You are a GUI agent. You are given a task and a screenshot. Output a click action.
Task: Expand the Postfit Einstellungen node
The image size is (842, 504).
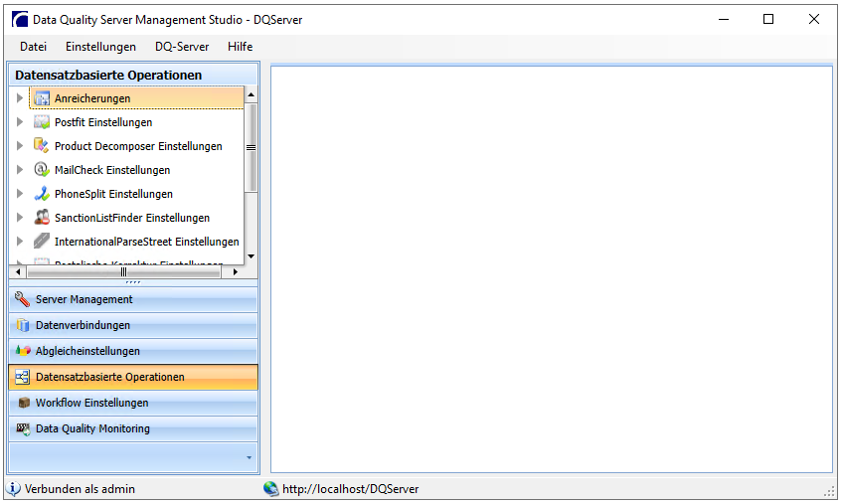pos(19,122)
